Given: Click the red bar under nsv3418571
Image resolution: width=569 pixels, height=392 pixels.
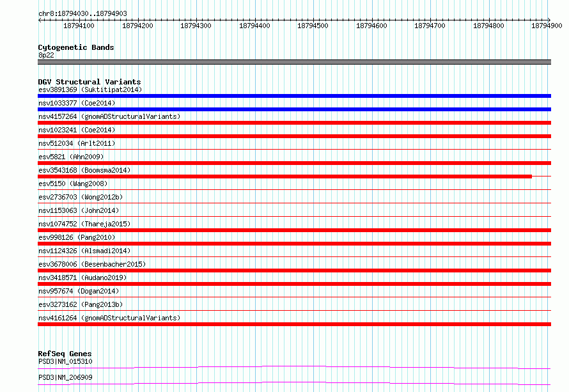Looking at the screenshot, I should pos(294,284).
